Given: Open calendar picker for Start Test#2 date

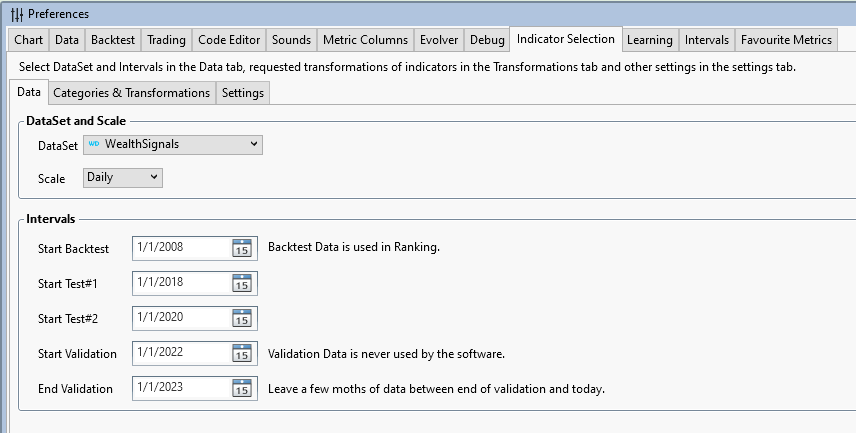Looking at the screenshot, I should coord(242,318).
